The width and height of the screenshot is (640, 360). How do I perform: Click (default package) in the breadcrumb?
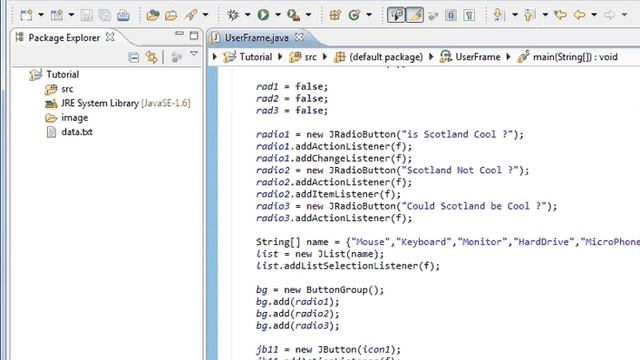(386, 57)
